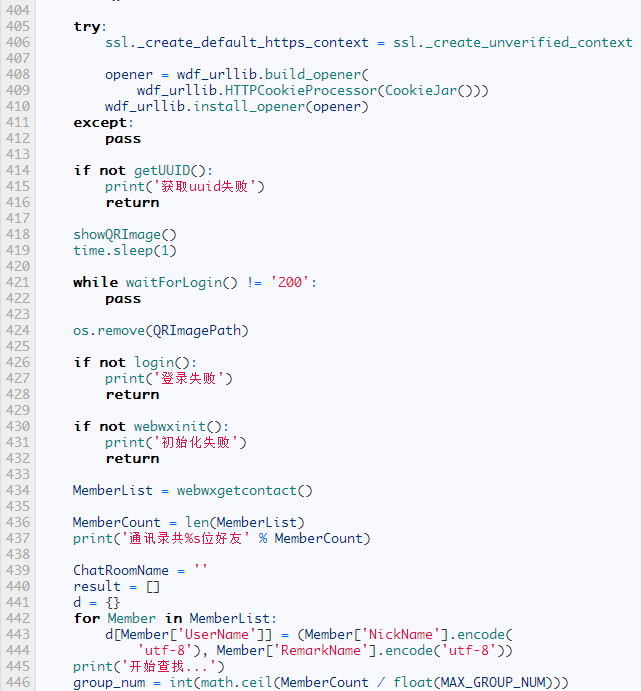Click the string '初始化失败' on line 431
The height and width of the screenshot is (691, 641).
196,442
